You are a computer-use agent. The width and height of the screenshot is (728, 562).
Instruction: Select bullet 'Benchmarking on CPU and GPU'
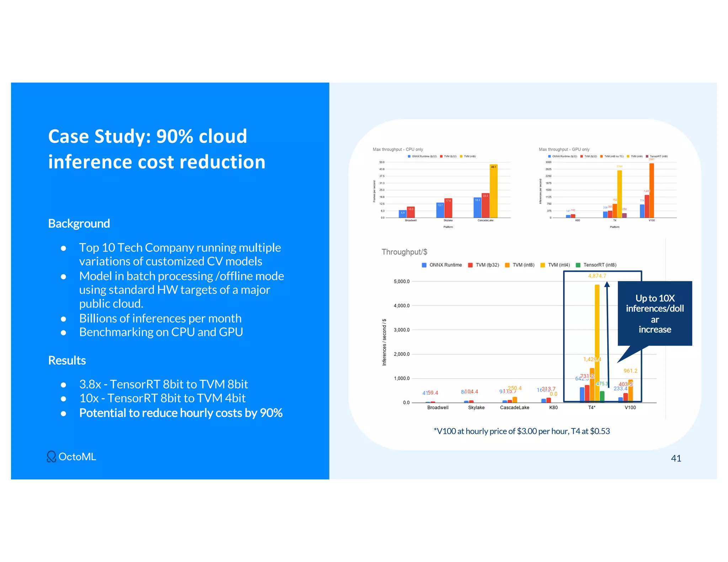click(x=161, y=332)
